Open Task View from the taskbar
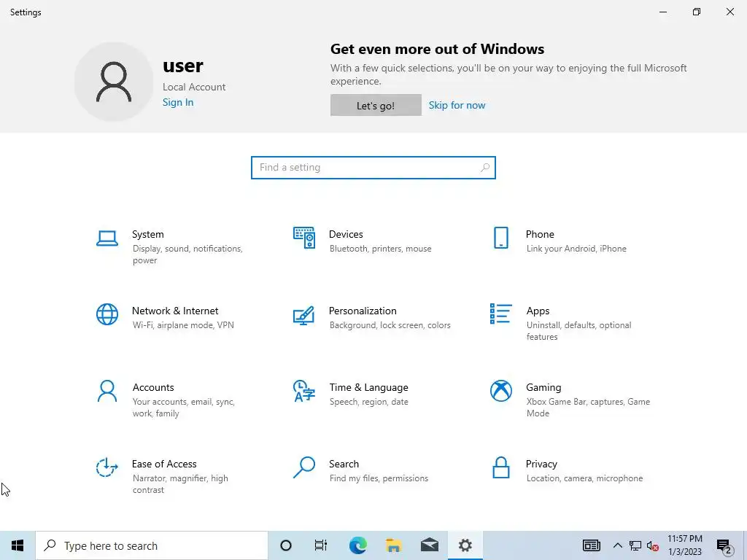Screen dimensions: 747x560 pos(321,545)
